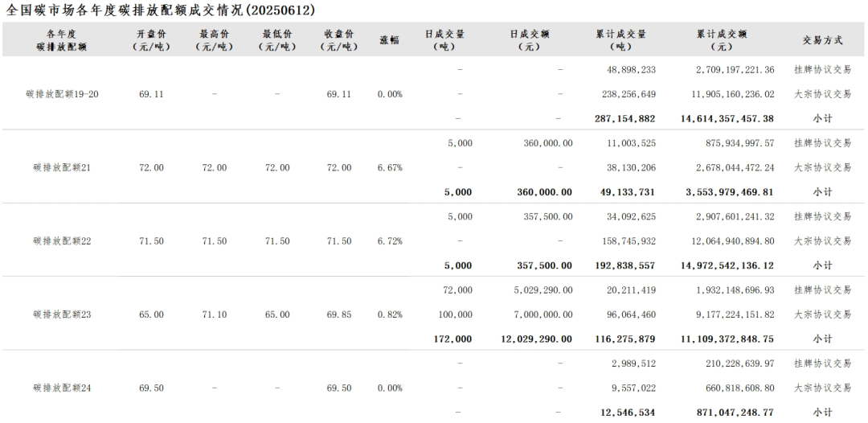The image size is (868, 423).
Task: Click the 碳排放配额21 row label
Action: pos(62,167)
